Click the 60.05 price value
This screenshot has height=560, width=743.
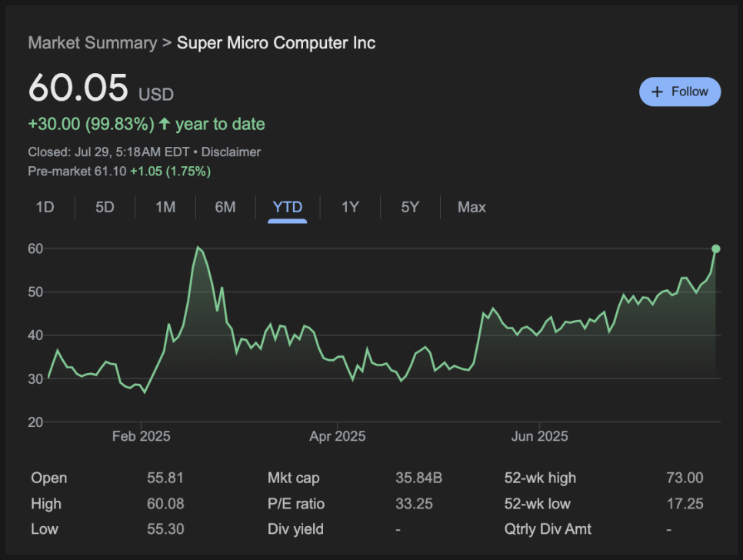point(78,88)
